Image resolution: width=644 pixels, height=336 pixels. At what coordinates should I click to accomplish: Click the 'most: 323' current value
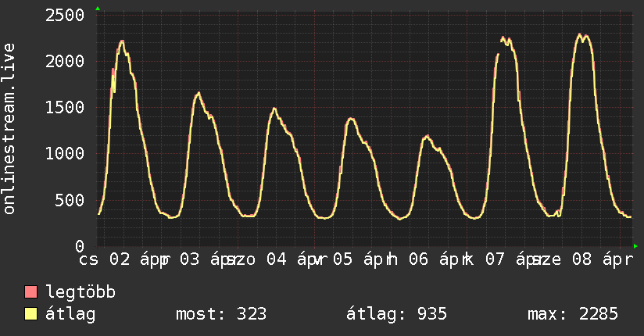220,314
